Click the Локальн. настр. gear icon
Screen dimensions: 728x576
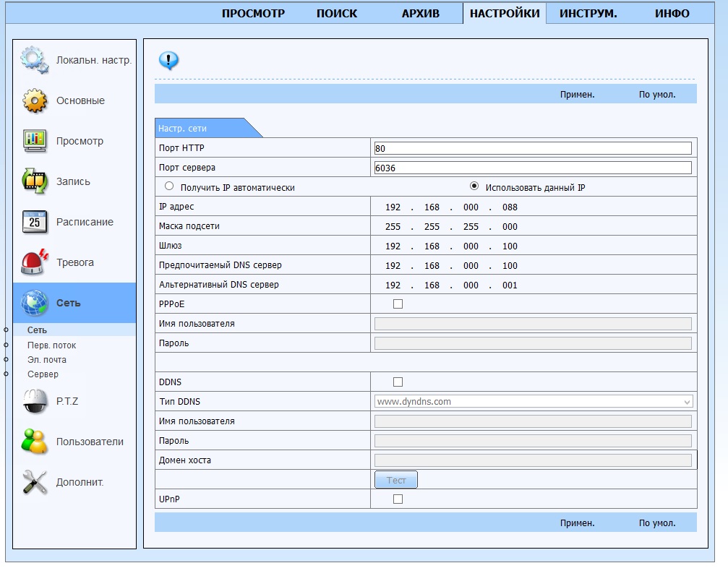click(34, 60)
